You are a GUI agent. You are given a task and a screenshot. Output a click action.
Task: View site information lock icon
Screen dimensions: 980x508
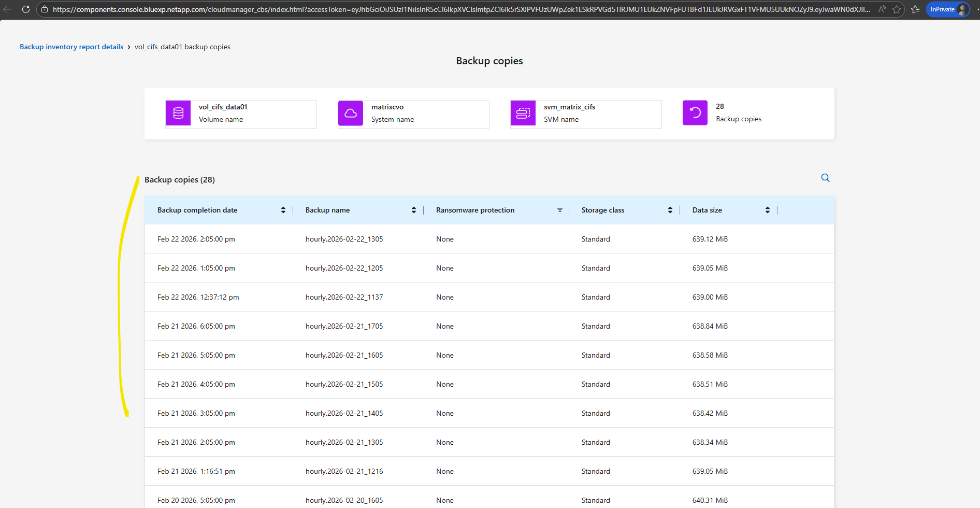pos(45,9)
